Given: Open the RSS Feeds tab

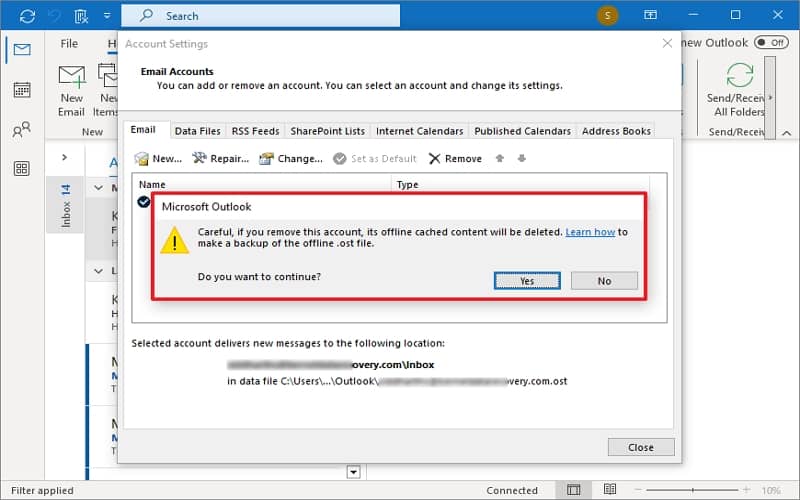Looking at the screenshot, I should click(255, 131).
